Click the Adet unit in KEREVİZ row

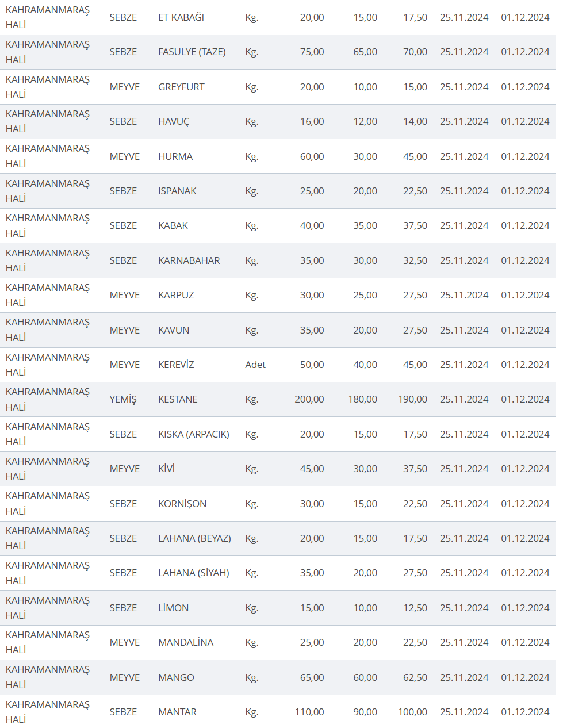click(255, 365)
